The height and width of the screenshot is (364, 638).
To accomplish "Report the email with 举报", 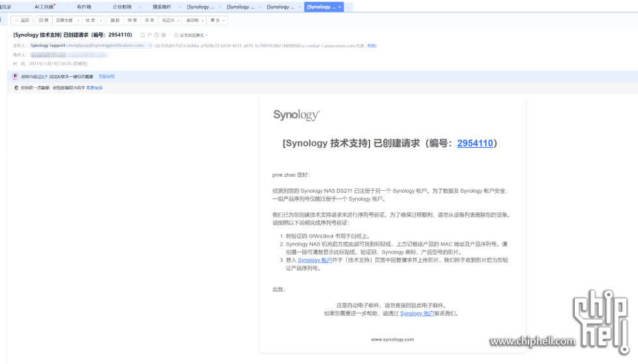I will tap(132, 20).
